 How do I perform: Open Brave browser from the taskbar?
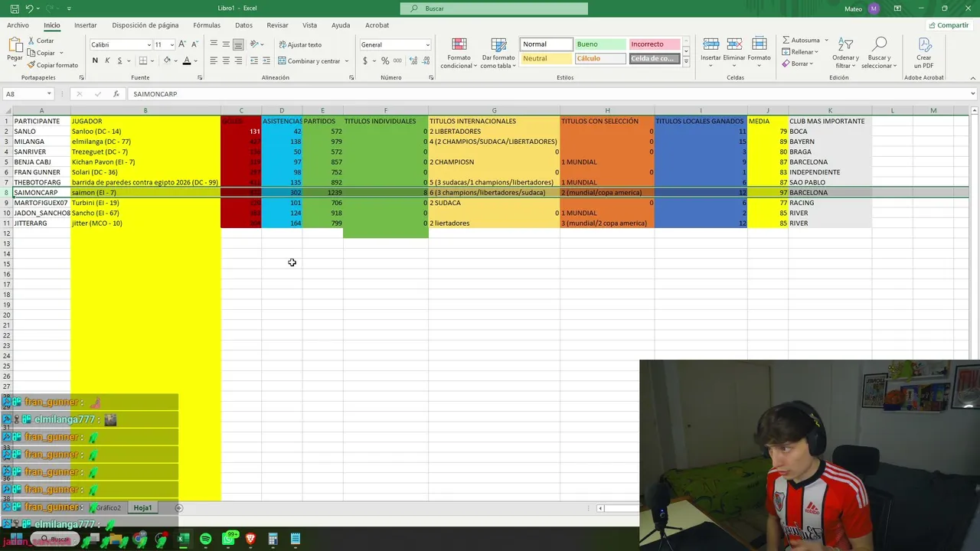[x=250, y=540]
